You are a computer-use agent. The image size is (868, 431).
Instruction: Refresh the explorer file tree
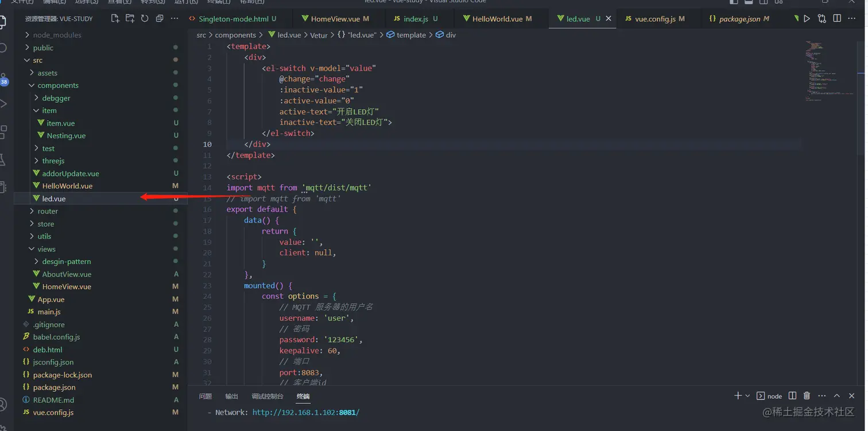145,18
